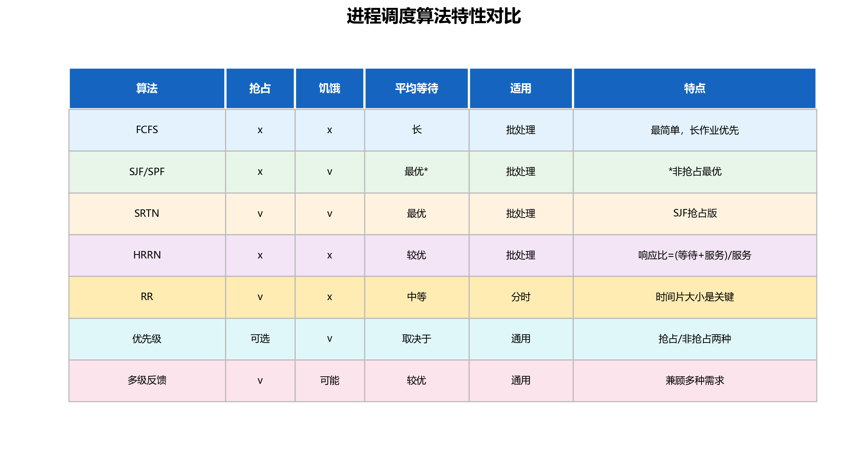The width and height of the screenshot is (868, 469).
Task: Click 通用 in the 优先级 row
Action: [x=521, y=339]
